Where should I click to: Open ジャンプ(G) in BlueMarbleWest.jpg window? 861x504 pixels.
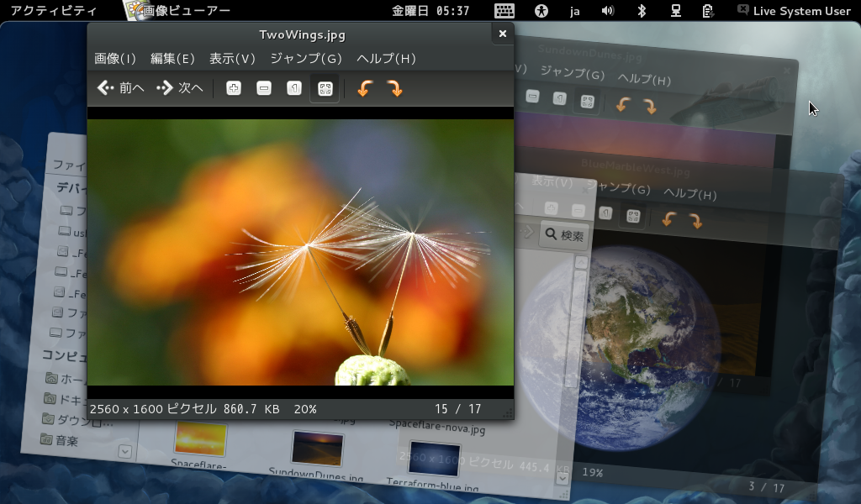pyautogui.click(x=618, y=187)
